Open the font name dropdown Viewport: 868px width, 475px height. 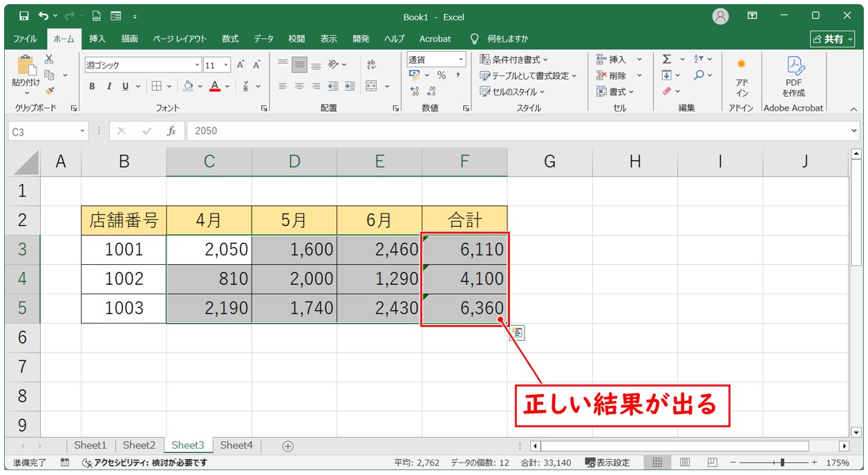coord(197,65)
